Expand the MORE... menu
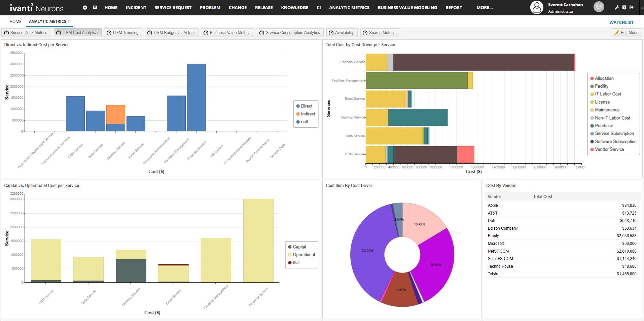 [484, 7]
